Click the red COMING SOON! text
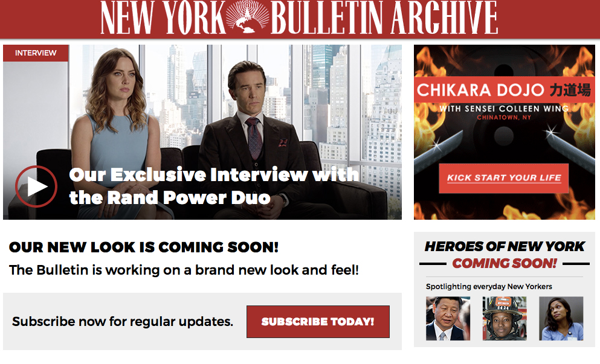 pos(505,263)
